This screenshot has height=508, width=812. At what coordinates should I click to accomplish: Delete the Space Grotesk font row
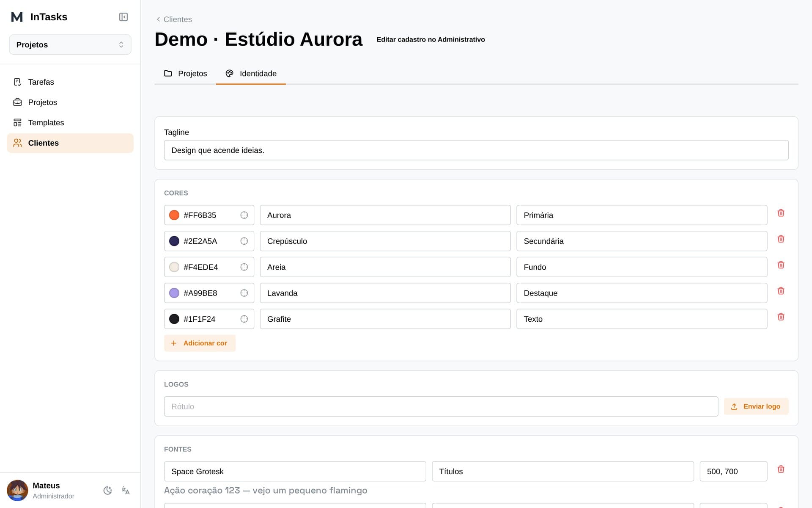coord(781,469)
